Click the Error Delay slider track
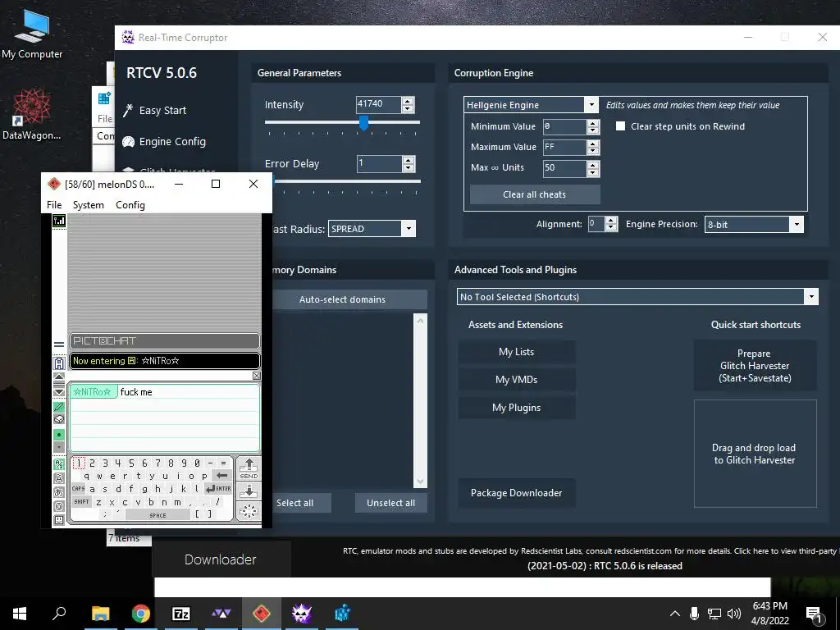The height and width of the screenshot is (630, 840). coord(347,181)
